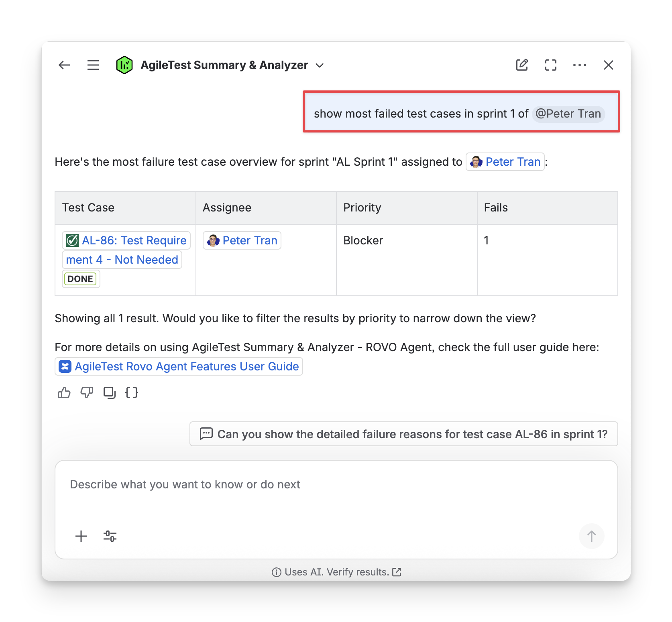Click the curly braces icon below response
This screenshot has width=672, height=622.
click(132, 392)
